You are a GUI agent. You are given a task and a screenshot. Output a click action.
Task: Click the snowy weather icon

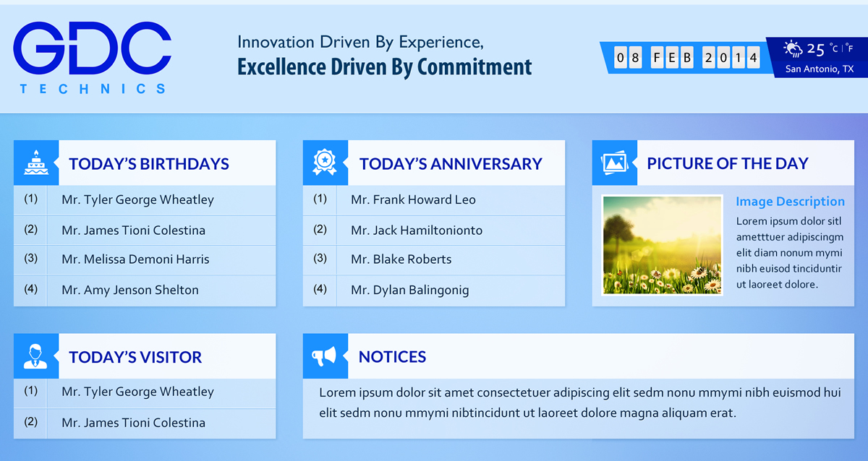(791, 49)
